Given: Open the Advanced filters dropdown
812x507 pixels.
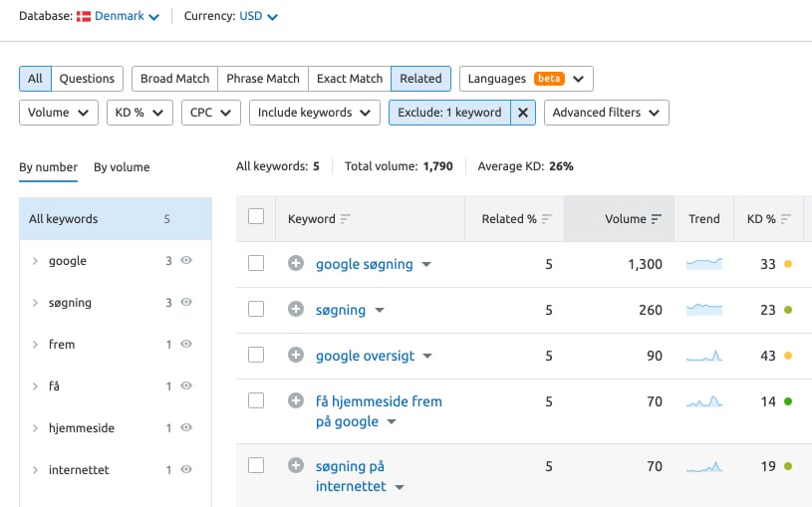Looking at the screenshot, I should click(606, 113).
